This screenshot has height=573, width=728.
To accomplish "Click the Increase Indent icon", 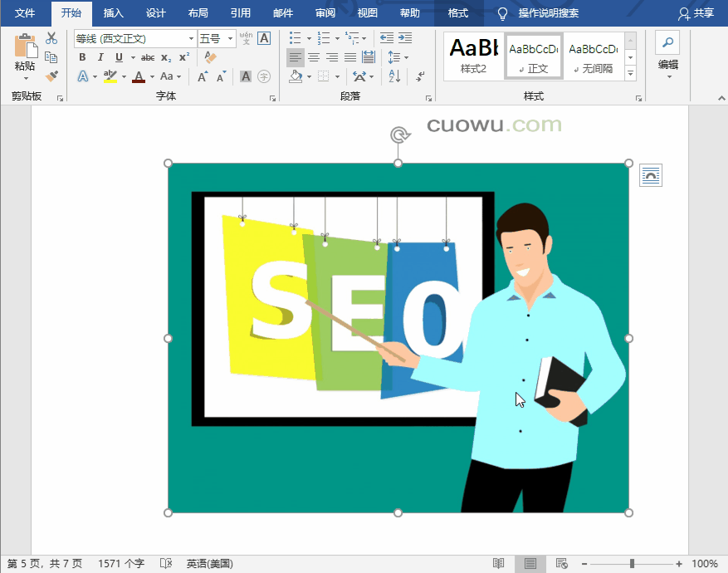I will 405,38.
